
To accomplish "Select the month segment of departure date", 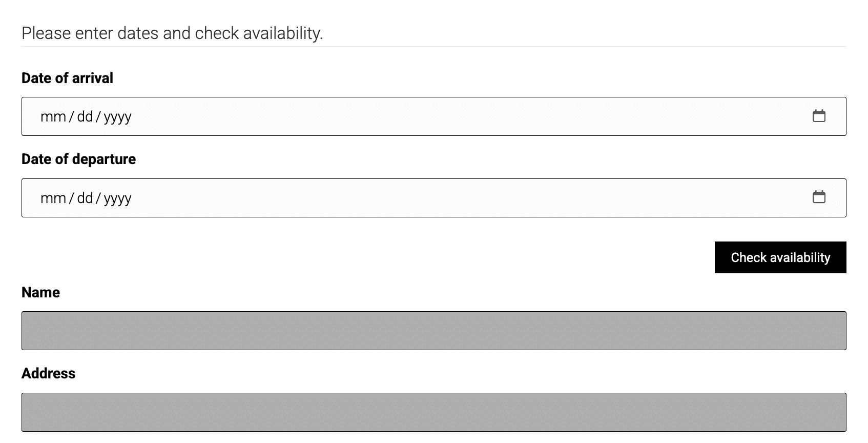I will tap(53, 198).
